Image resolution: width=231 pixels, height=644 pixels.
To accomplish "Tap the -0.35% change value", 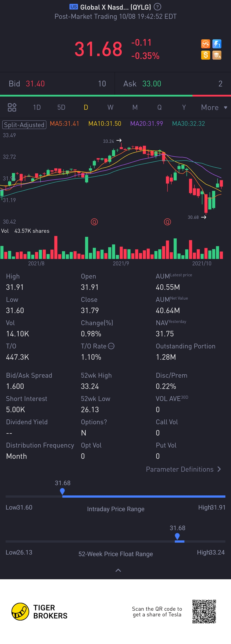I will 145,55.
